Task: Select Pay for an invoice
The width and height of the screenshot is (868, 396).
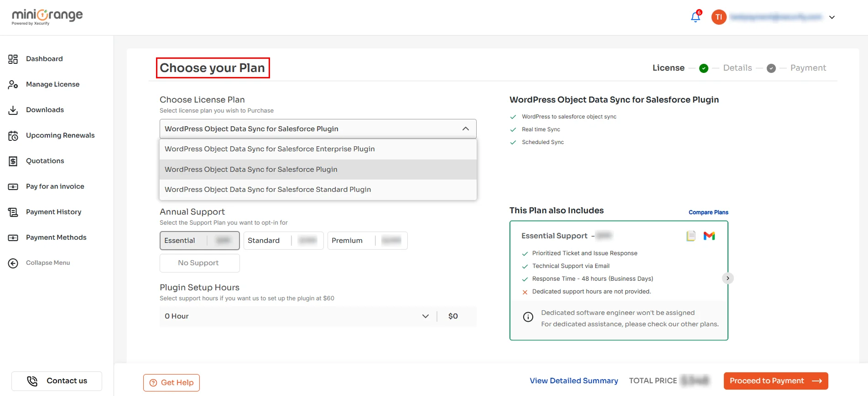Action: (55, 186)
